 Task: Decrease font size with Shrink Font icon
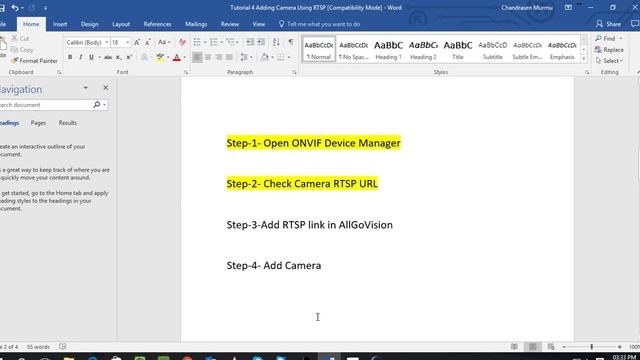pyautogui.click(x=148, y=42)
